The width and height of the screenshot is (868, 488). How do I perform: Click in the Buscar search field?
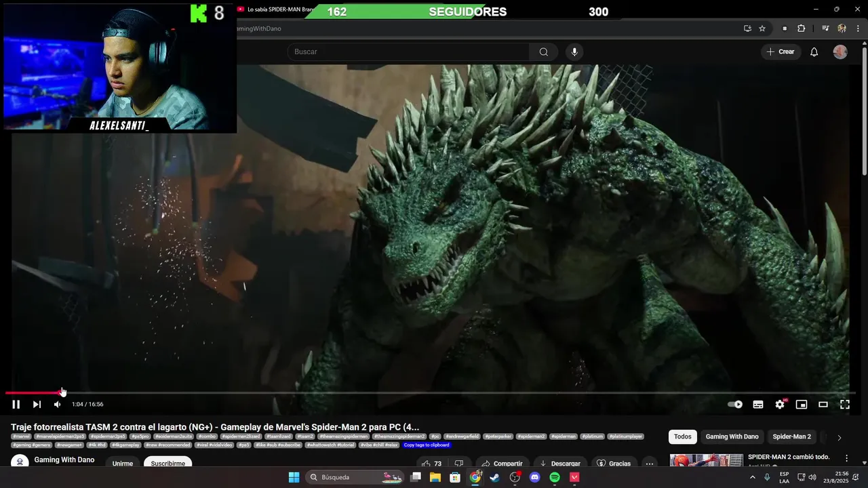point(408,52)
